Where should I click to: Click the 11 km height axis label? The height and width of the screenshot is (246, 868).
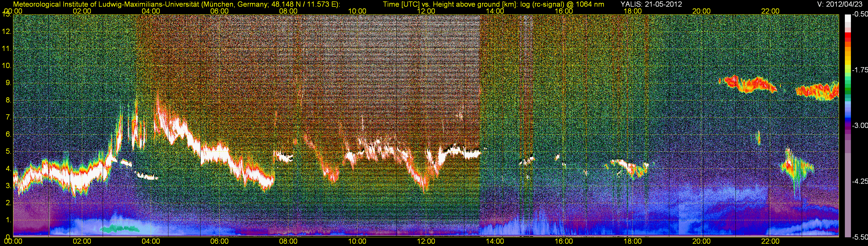point(6,49)
